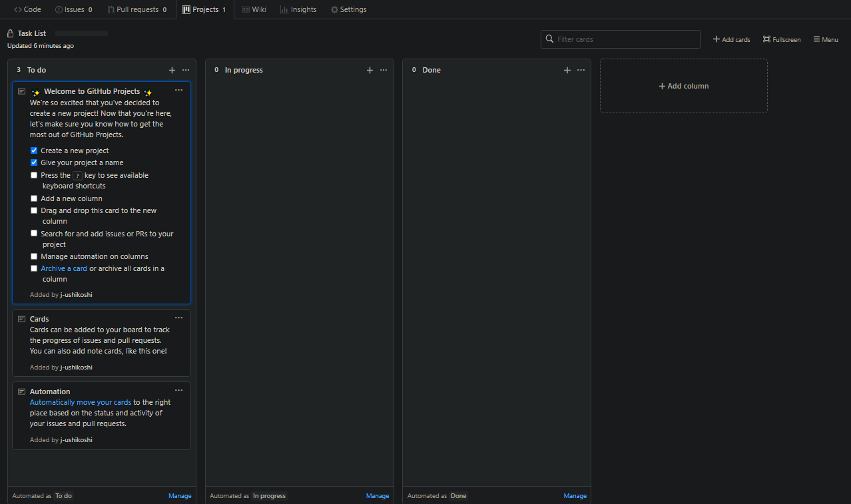
Task: Click the Fullscreen icon
Action: click(767, 39)
